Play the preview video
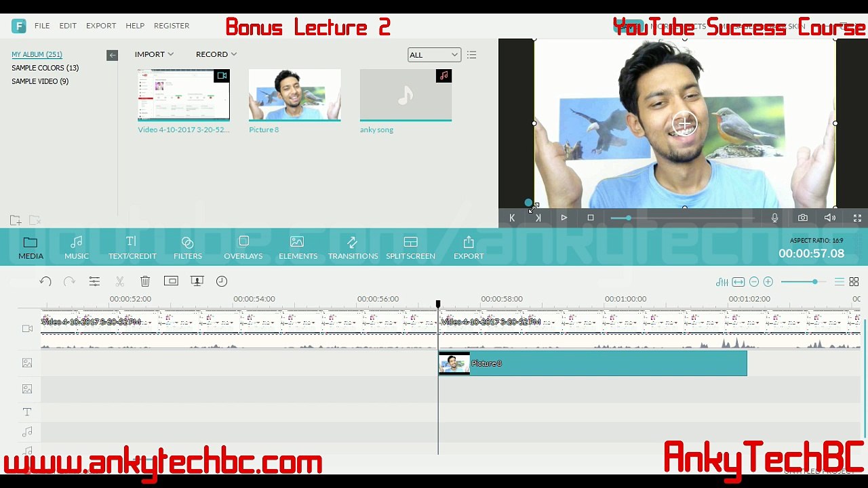This screenshot has height=488, width=868. coord(564,218)
